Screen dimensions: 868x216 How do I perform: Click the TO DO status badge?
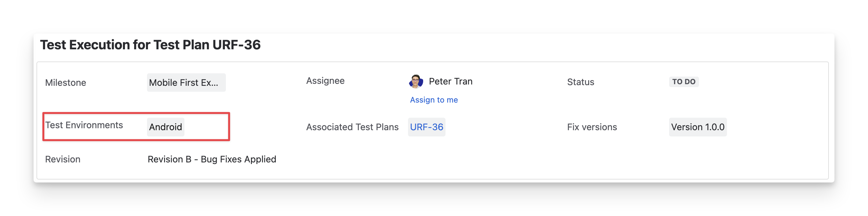click(683, 82)
